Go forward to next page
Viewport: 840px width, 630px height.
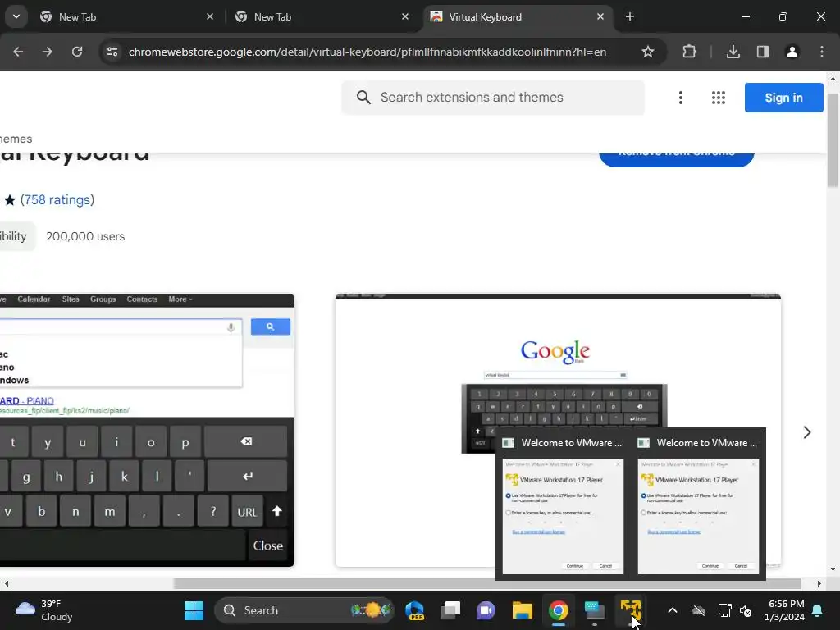tap(47, 52)
